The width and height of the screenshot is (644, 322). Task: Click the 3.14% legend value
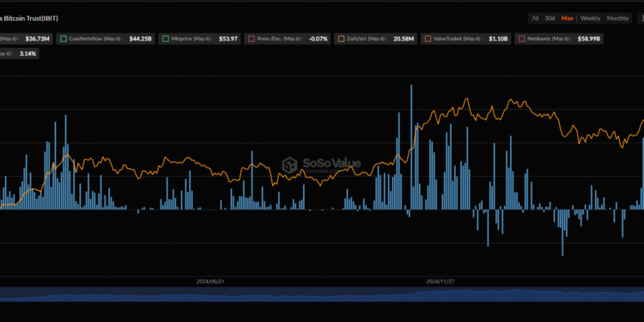(x=27, y=53)
